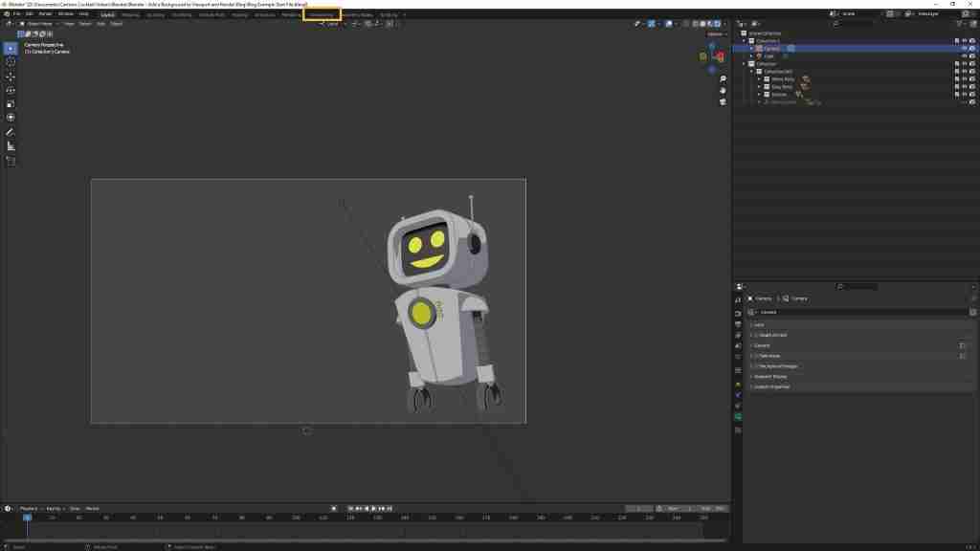Open View Layer properties tab
This screenshot has width=980, height=551.
[738, 336]
